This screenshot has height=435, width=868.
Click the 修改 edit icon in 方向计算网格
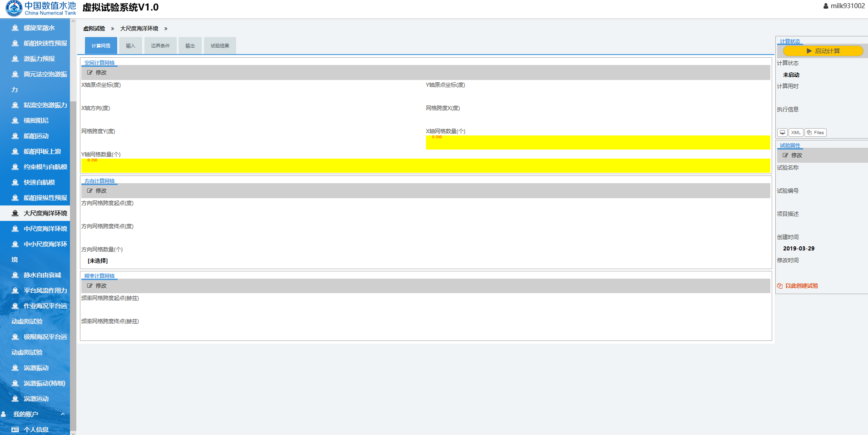tap(90, 191)
